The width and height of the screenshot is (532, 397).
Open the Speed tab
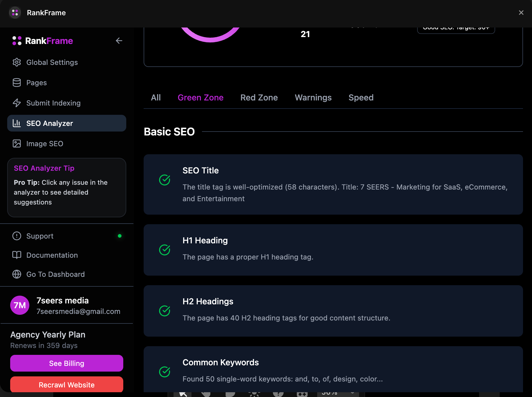click(361, 97)
